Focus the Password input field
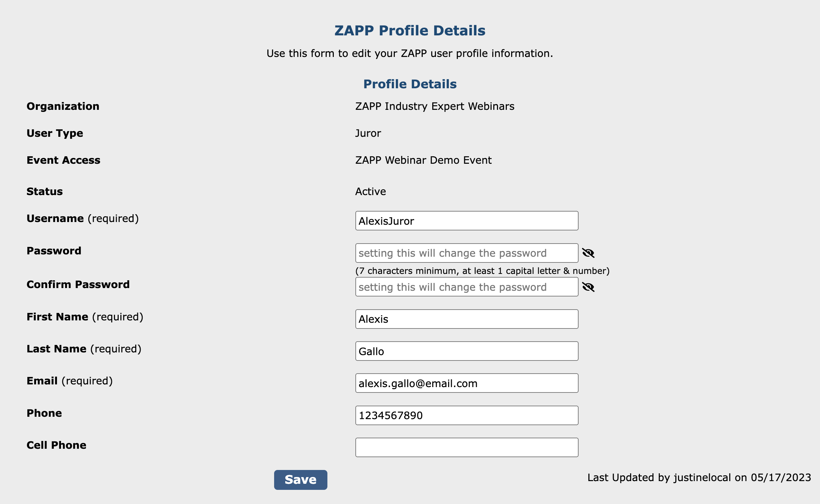The height and width of the screenshot is (504, 820). pos(467,253)
